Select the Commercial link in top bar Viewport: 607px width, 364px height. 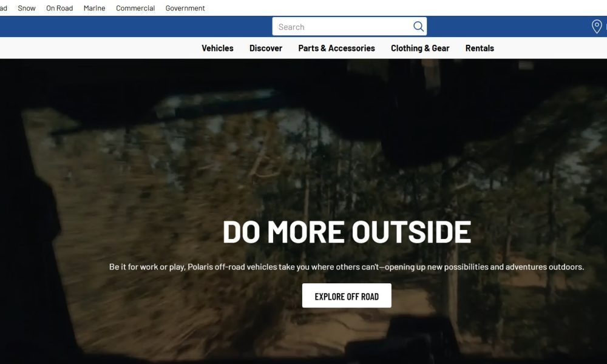tap(135, 8)
